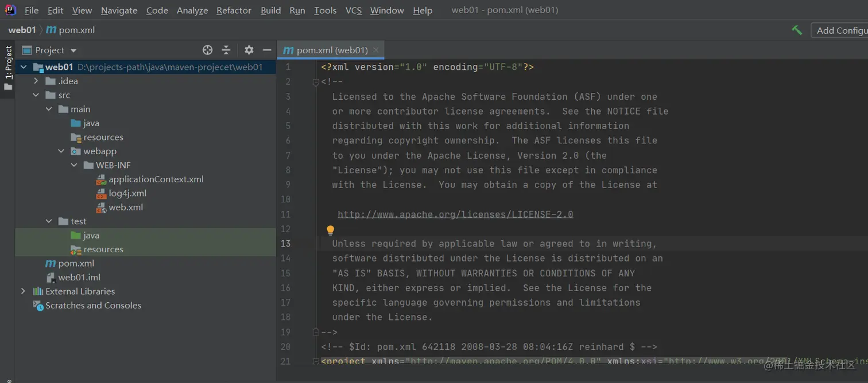Select applicationContext.xml in the tree
The height and width of the screenshot is (383, 868).
156,179
